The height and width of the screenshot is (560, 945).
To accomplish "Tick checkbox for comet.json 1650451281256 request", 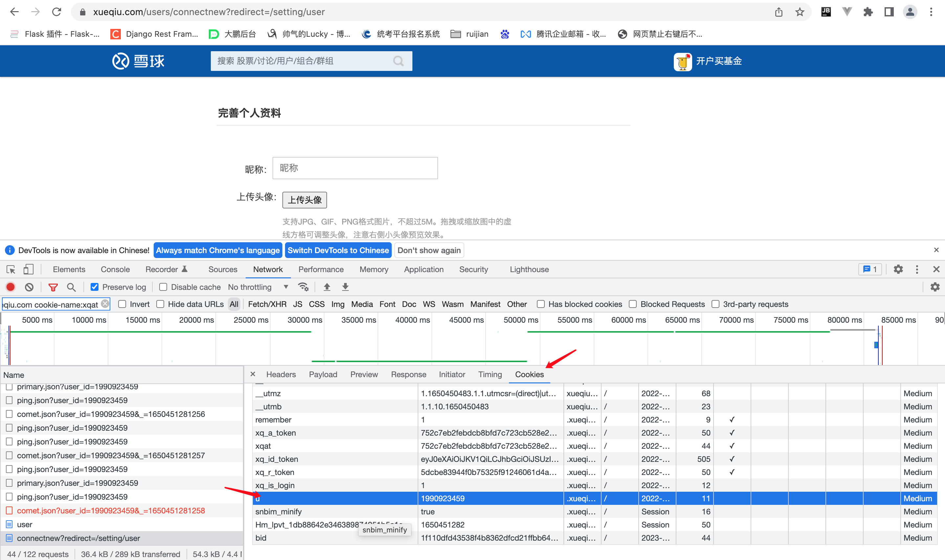I will coord(10,414).
